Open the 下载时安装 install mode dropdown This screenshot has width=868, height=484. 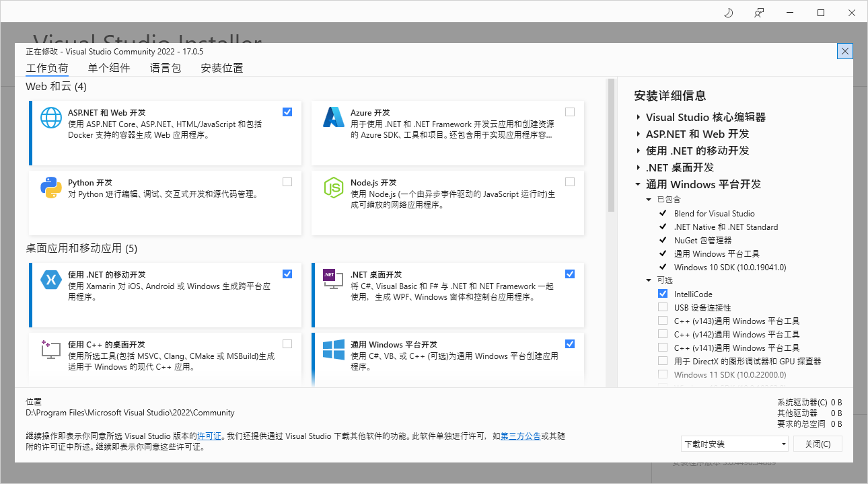tap(734, 444)
